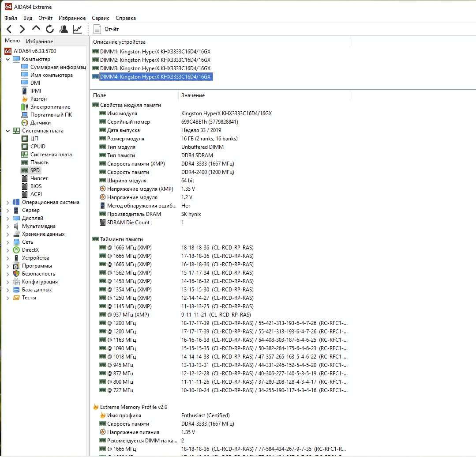Open the Файл menu
Viewport: 476px width, 457px height.
[11, 18]
